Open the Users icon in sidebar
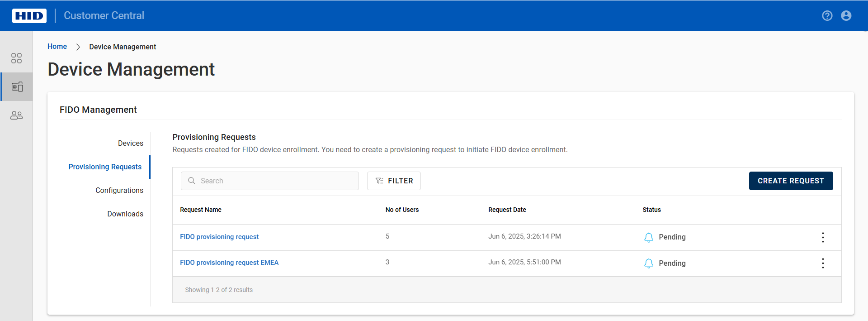This screenshot has height=321, width=868. (16, 115)
